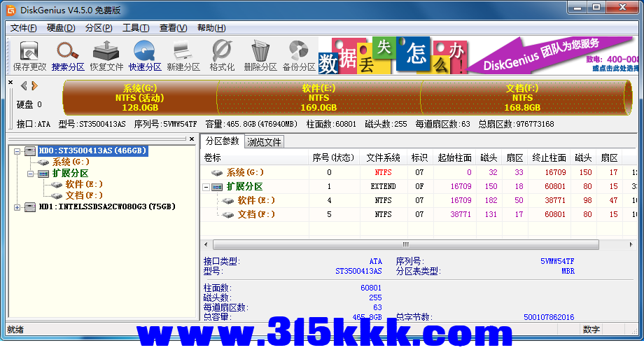644x350 pixels.
Task: Click the 分区表类型 value MBR
Action: point(568,271)
